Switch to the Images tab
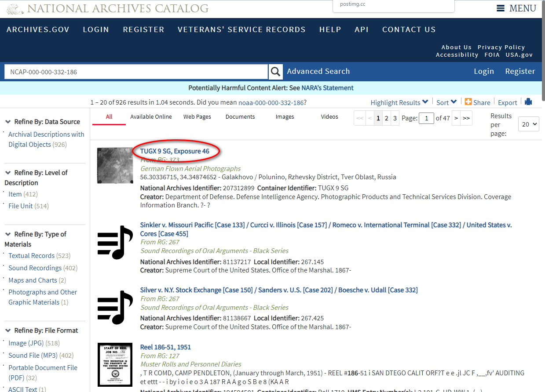 point(285,117)
